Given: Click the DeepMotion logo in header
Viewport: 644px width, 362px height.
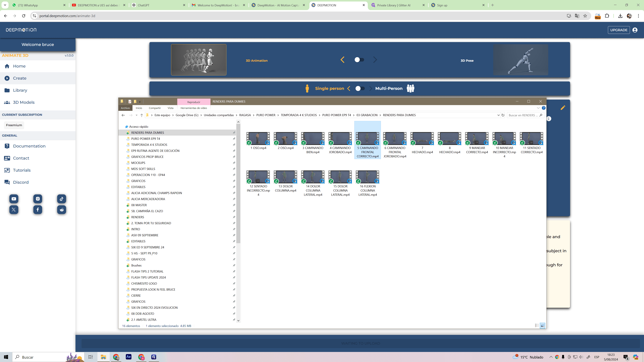Looking at the screenshot, I should [21, 30].
